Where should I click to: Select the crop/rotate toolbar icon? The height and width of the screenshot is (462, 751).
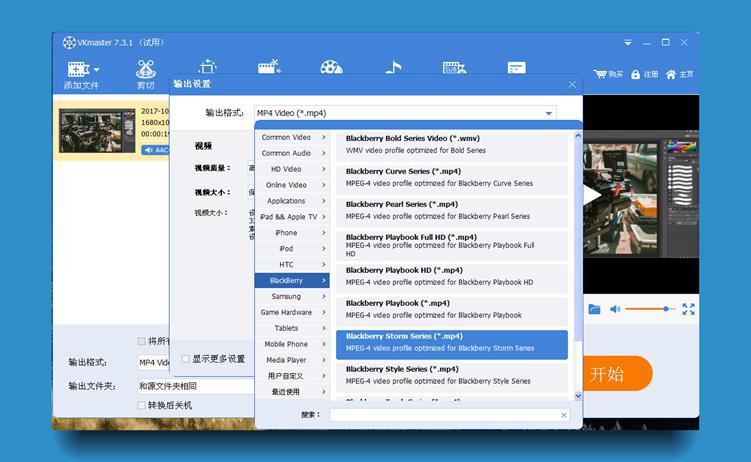coord(207,66)
